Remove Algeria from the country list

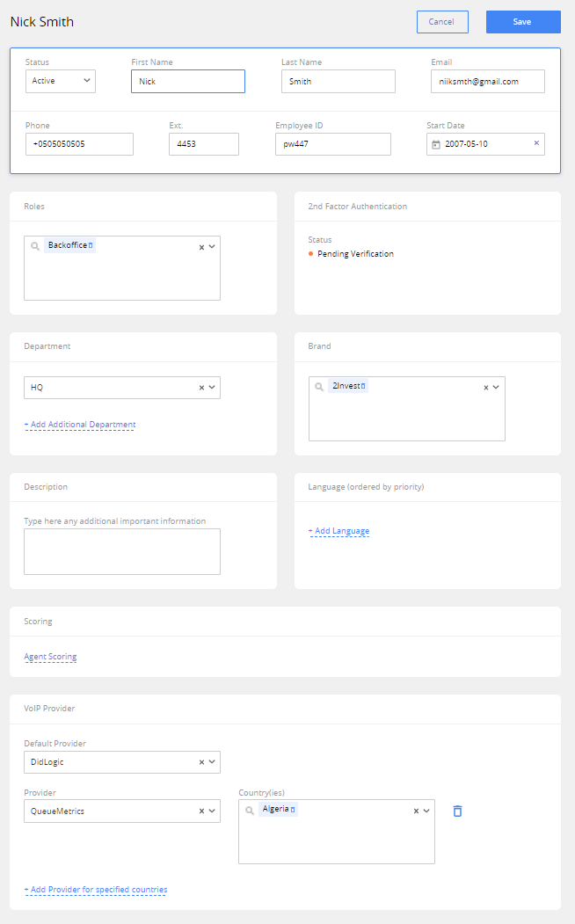[293, 808]
